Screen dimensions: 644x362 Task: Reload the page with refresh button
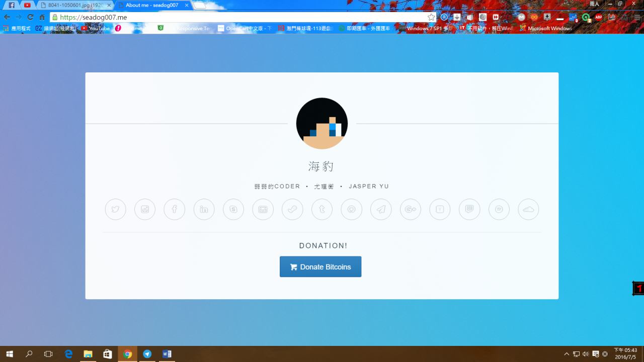tap(30, 17)
